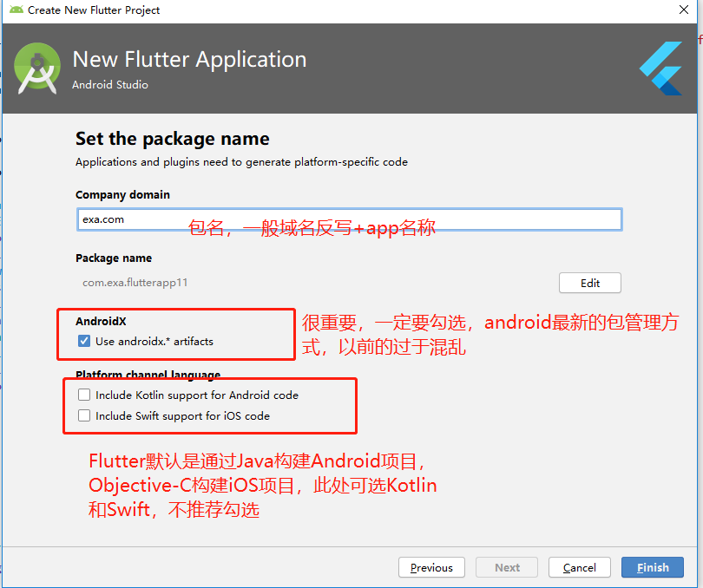Focus the Company domain text field
The width and height of the screenshot is (703, 588).
coord(349,219)
